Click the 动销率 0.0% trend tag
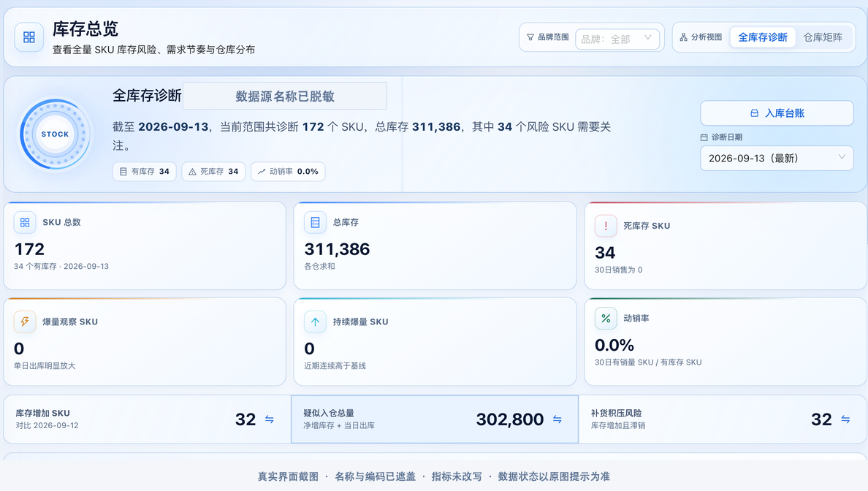868x491 pixels. [288, 172]
